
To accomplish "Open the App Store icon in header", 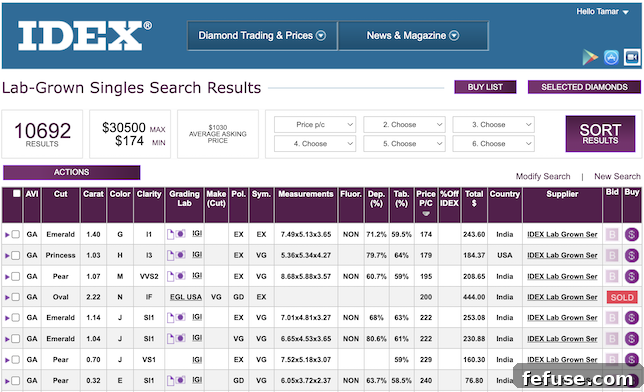I will pos(611,57).
